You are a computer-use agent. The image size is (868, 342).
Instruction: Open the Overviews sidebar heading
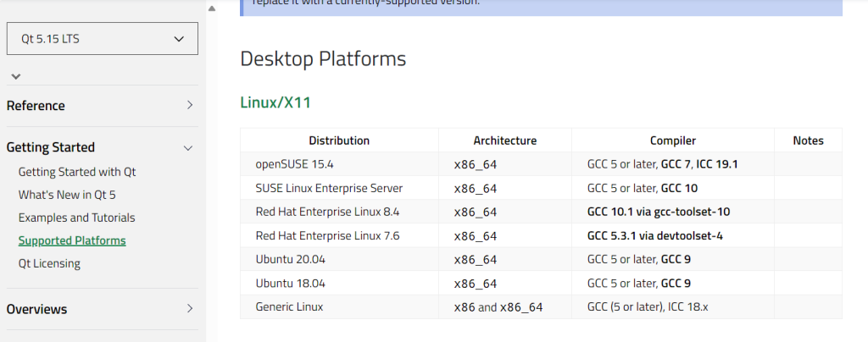point(36,309)
